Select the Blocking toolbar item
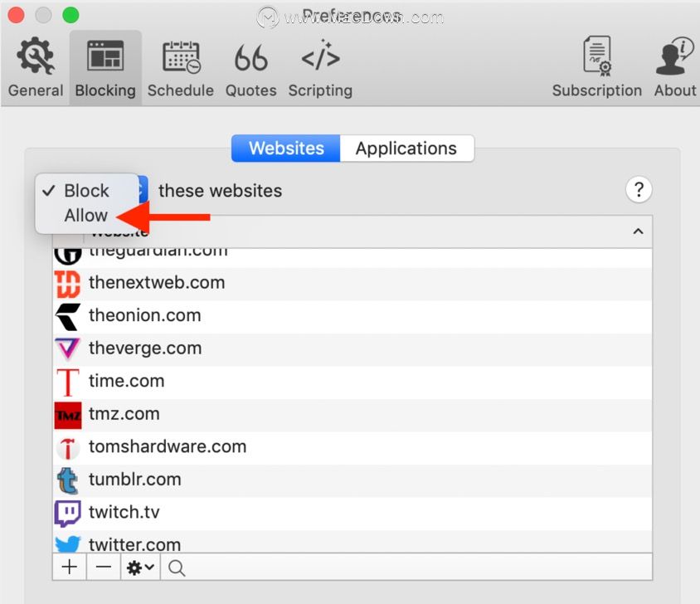This screenshot has width=700, height=604. 105,68
